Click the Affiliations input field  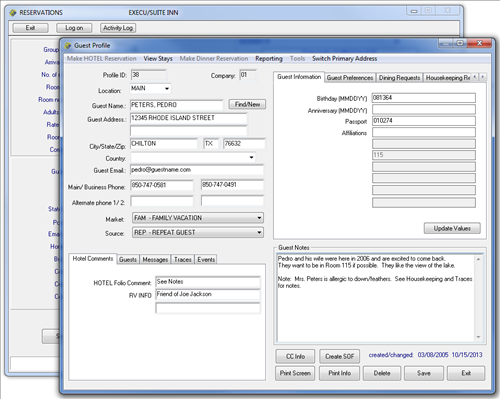pyautogui.click(x=424, y=132)
